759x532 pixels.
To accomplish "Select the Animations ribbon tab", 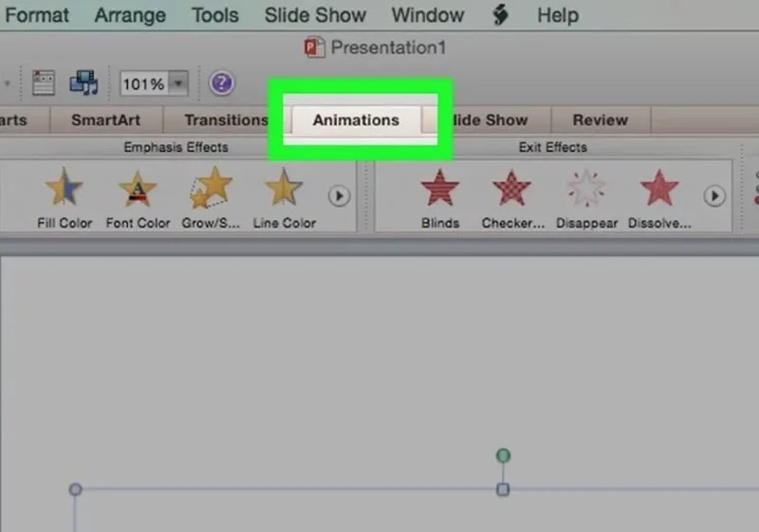I will pos(357,119).
